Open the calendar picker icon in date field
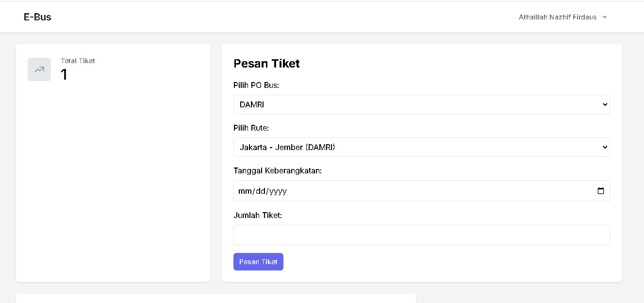Image resolution: width=644 pixels, height=303 pixels. click(x=601, y=191)
